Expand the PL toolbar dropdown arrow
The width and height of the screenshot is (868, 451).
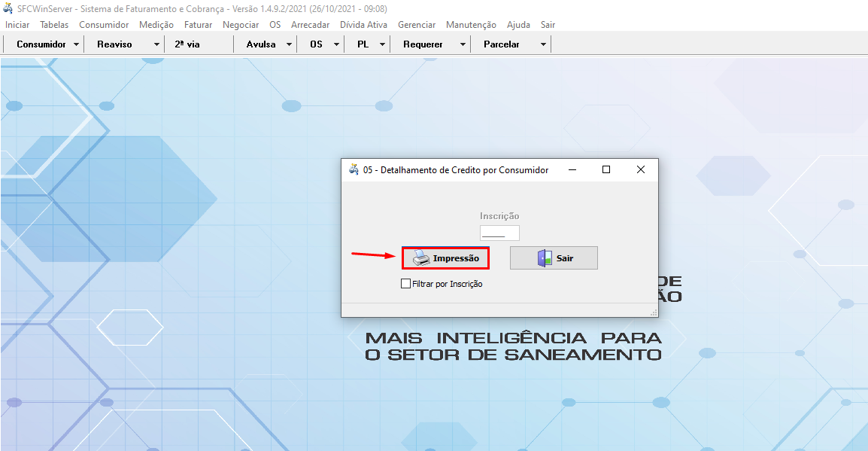coord(382,44)
